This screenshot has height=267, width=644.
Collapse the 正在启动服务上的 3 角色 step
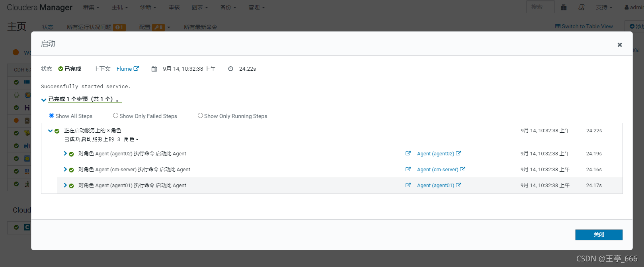tap(51, 131)
